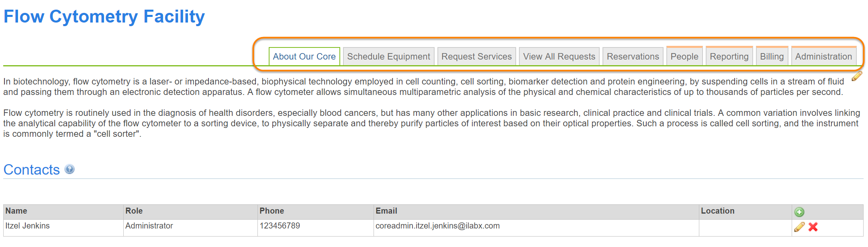Edit the Itzel Jenkins contact with the pencil icon
Screen dimensions: 868x247
799,227
